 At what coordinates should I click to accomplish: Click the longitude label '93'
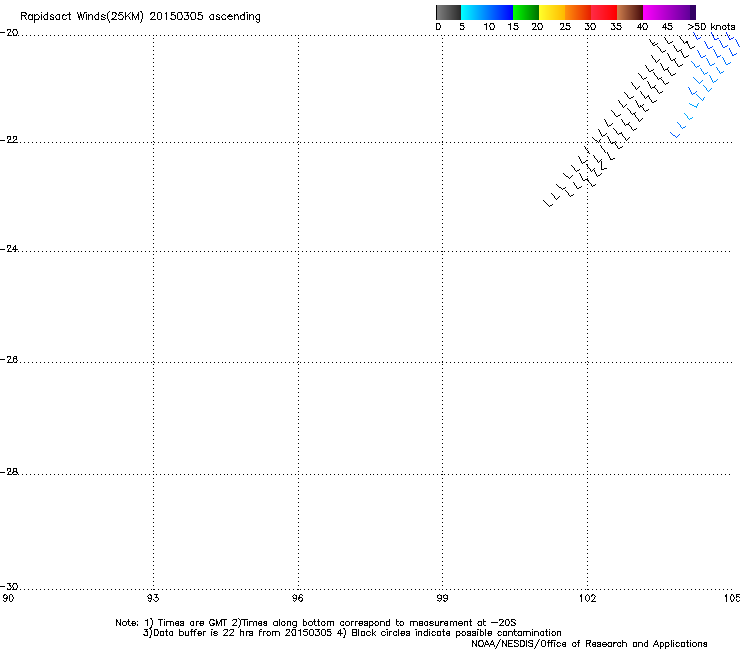click(x=153, y=598)
